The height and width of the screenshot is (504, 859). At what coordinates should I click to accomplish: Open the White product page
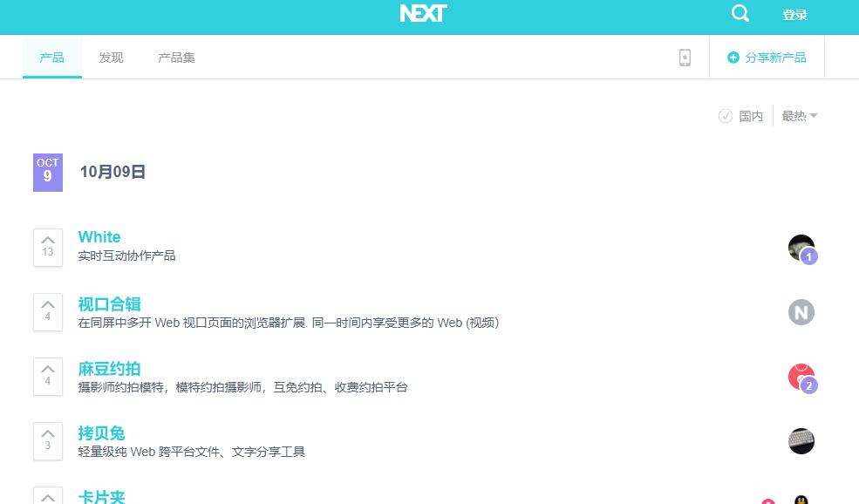pyautogui.click(x=99, y=236)
